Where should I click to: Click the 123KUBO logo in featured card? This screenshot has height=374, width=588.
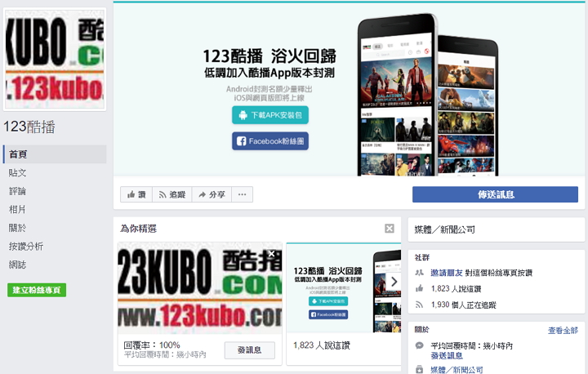[200, 288]
